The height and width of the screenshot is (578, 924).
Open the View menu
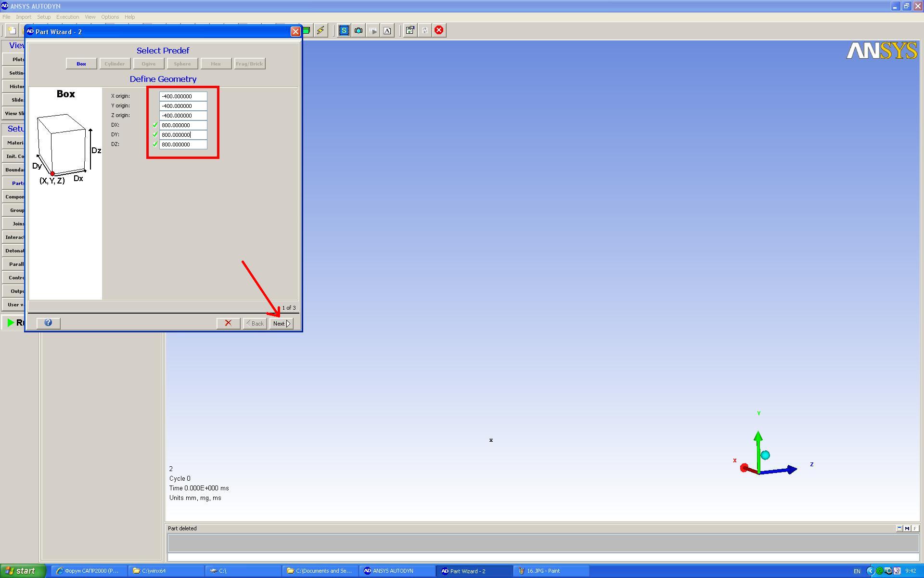90,17
